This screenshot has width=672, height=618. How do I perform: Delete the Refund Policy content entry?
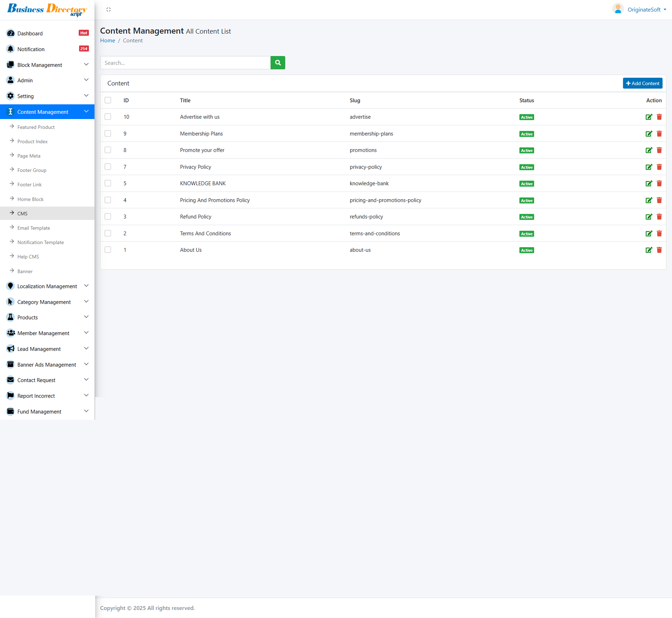pos(659,217)
